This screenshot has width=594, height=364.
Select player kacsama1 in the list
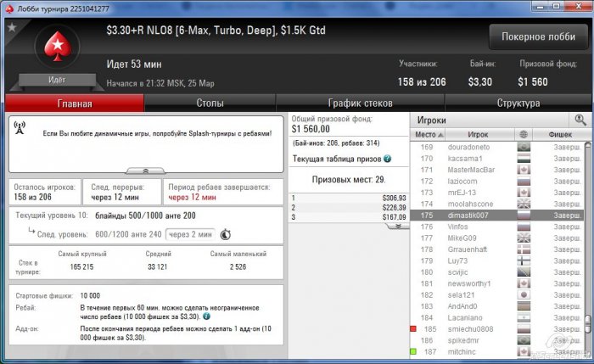coord(497,159)
